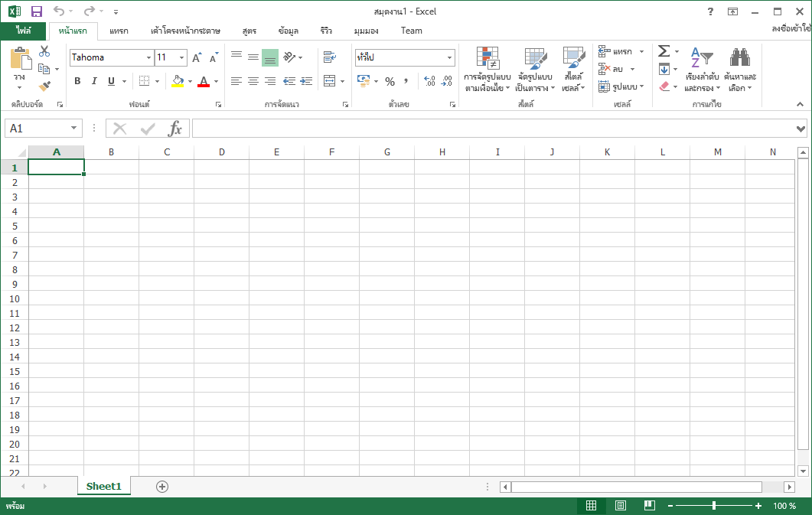Collapse the ribbon with the up chevron
This screenshot has width=812, height=515.
800,104
